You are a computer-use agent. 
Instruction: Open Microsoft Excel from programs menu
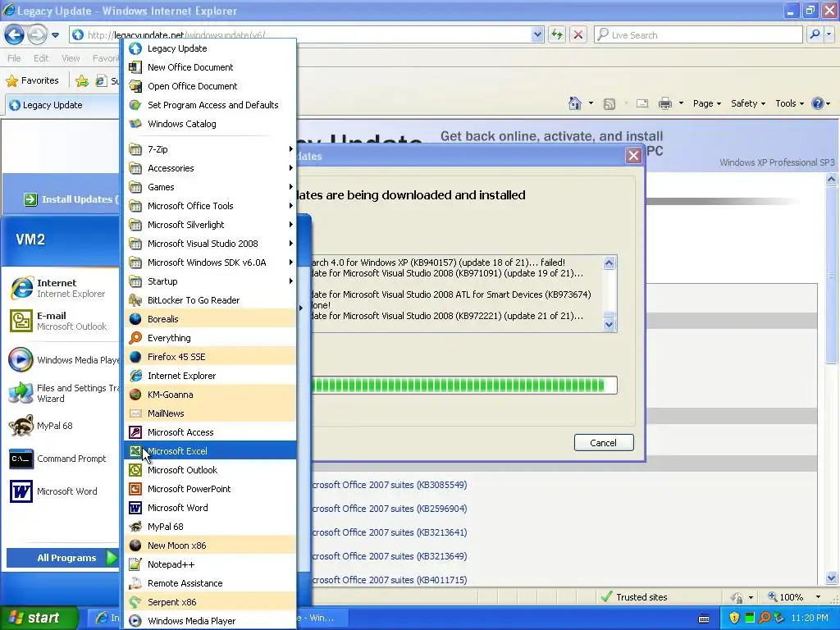[x=210, y=451]
